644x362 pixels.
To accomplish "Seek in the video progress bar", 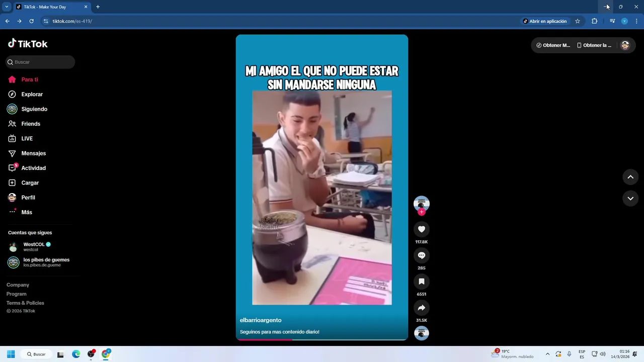I will tap(322, 339).
